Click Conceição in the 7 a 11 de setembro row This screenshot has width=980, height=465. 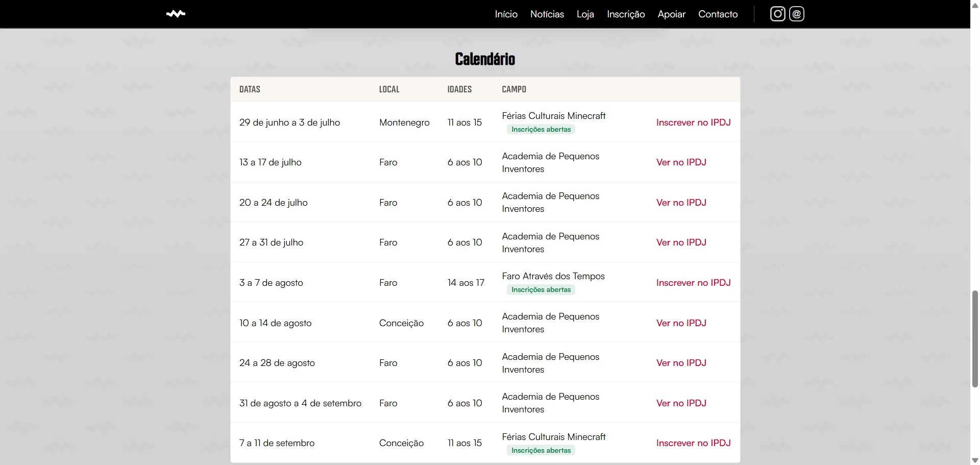coord(401,443)
